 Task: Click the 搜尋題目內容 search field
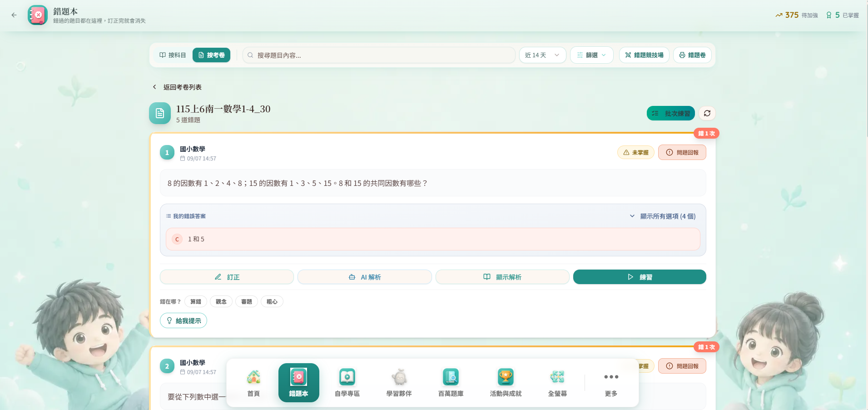379,55
